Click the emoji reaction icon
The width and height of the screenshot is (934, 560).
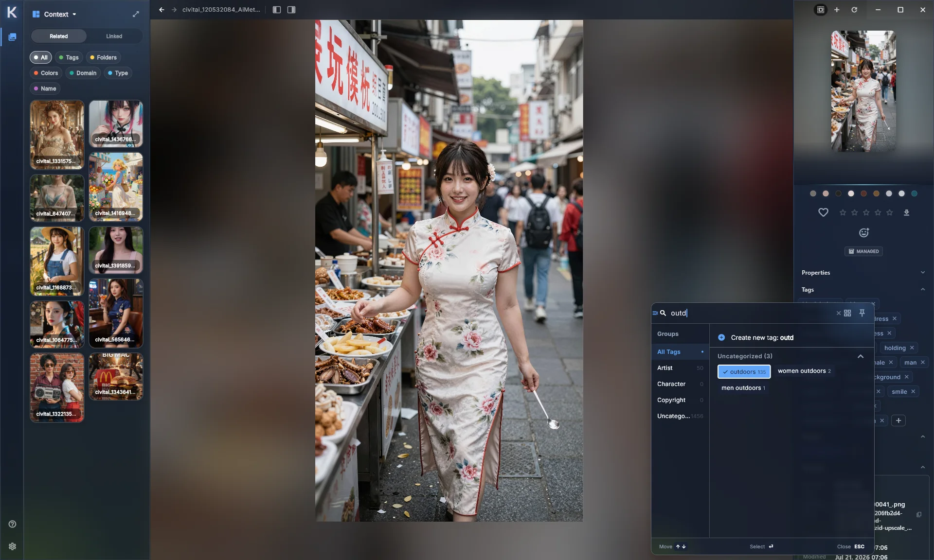[x=864, y=233]
